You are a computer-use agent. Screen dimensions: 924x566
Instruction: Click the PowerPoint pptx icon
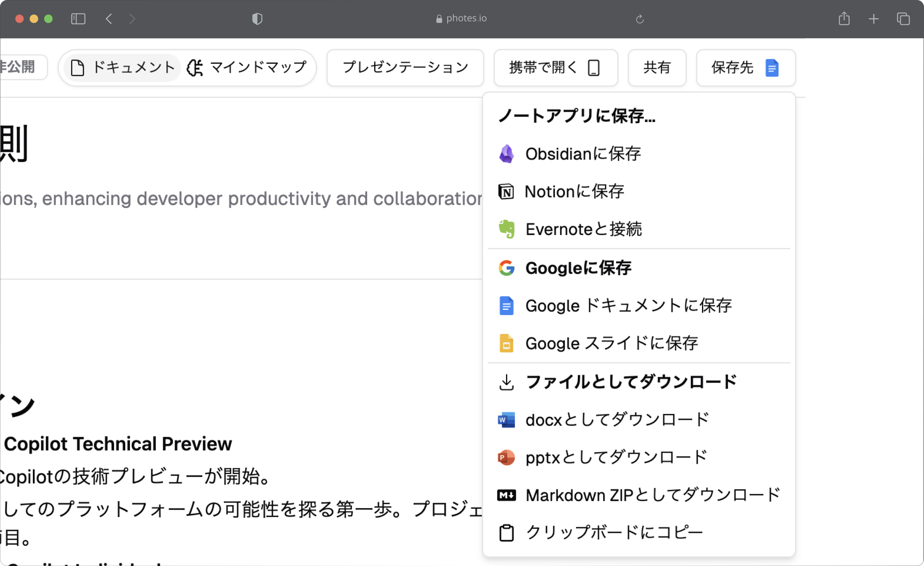coord(506,458)
